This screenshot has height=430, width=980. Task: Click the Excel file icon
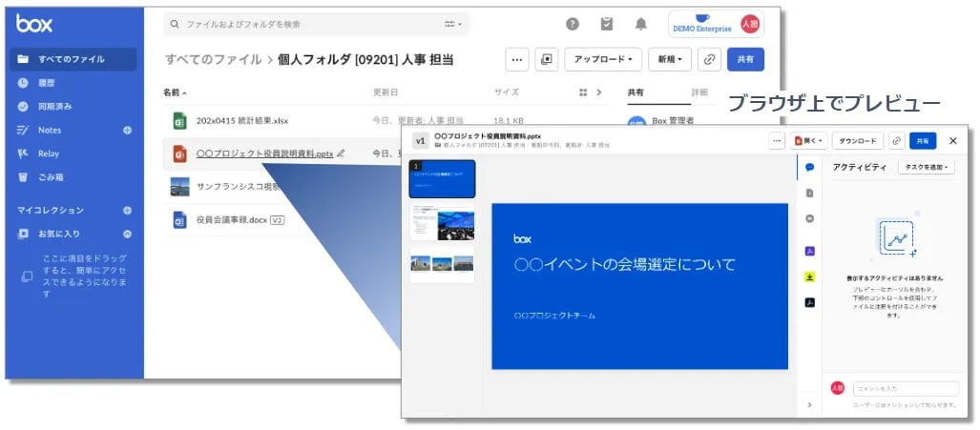click(x=180, y=120)
